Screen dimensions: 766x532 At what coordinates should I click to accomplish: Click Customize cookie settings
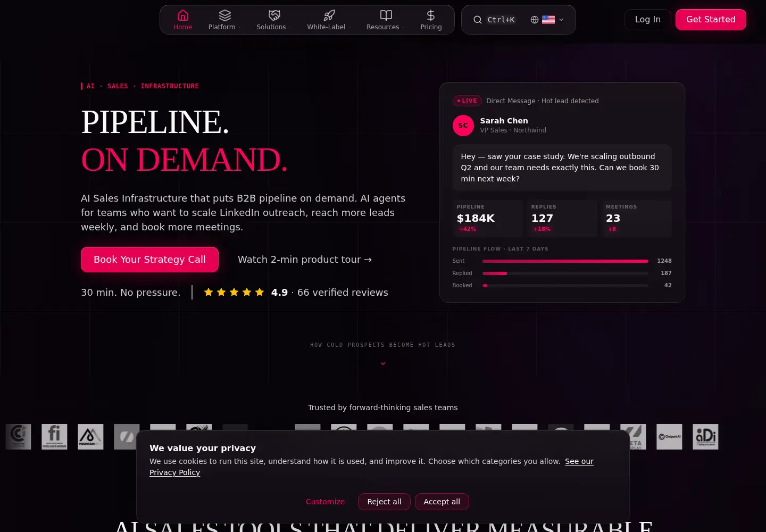click(x=325, y=502)
